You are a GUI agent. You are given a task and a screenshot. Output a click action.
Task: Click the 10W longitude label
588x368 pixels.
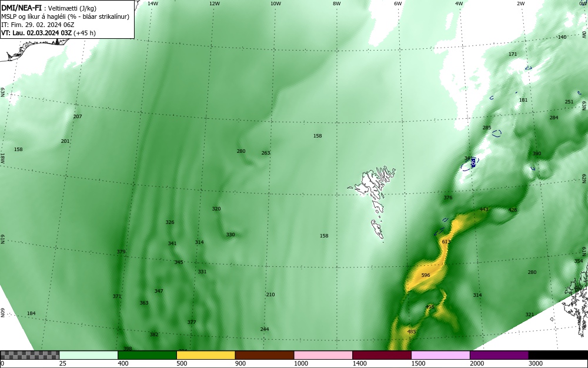coord(276,4)
